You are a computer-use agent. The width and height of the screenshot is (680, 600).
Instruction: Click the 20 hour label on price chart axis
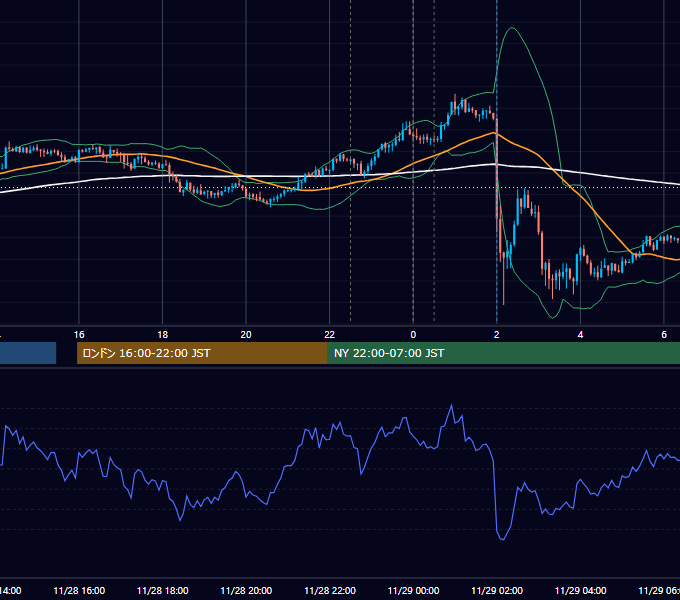[246, 335]
